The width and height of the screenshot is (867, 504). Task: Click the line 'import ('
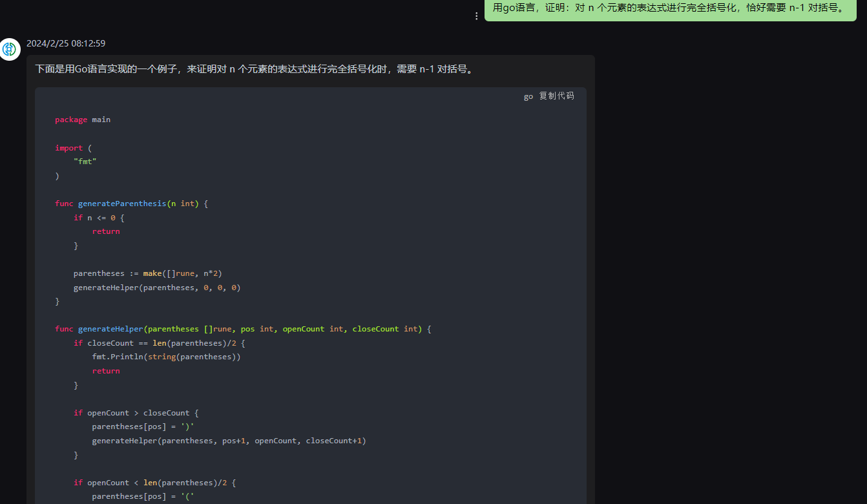(74, 148)
